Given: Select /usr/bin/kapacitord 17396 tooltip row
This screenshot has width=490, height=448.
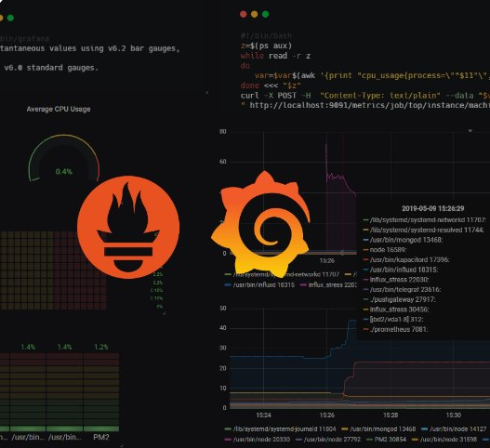Looking at the screenshot, I should pos(405,259).
